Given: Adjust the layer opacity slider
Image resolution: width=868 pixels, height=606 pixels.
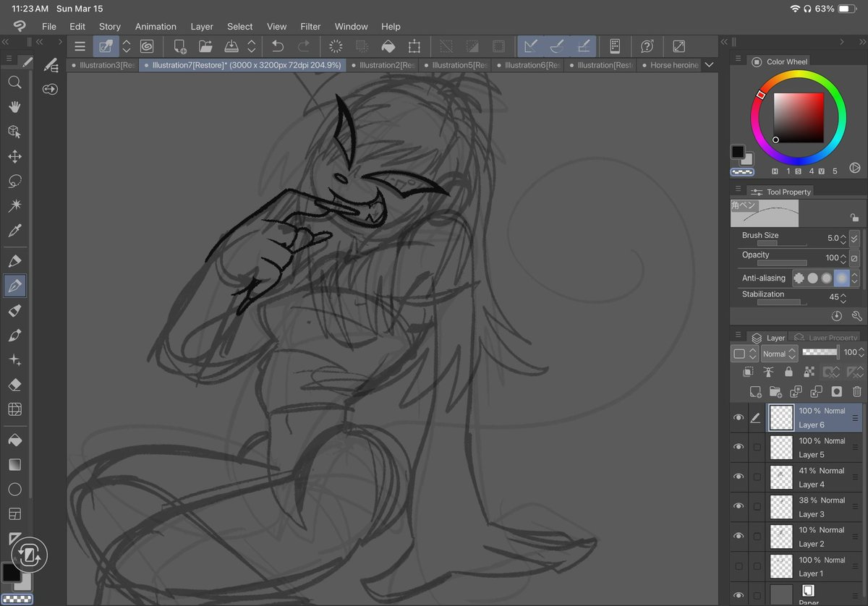Looking at the screenshot, I should tap(820, 352).
